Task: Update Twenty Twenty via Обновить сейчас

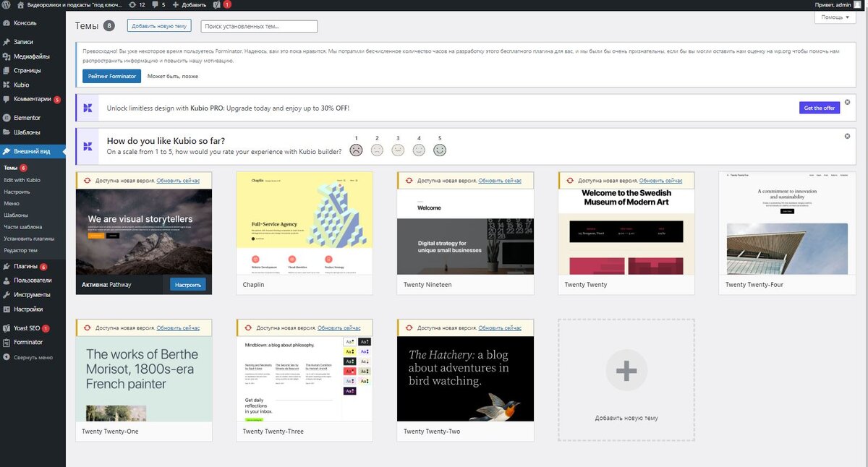Action: (x=660, y=181)
